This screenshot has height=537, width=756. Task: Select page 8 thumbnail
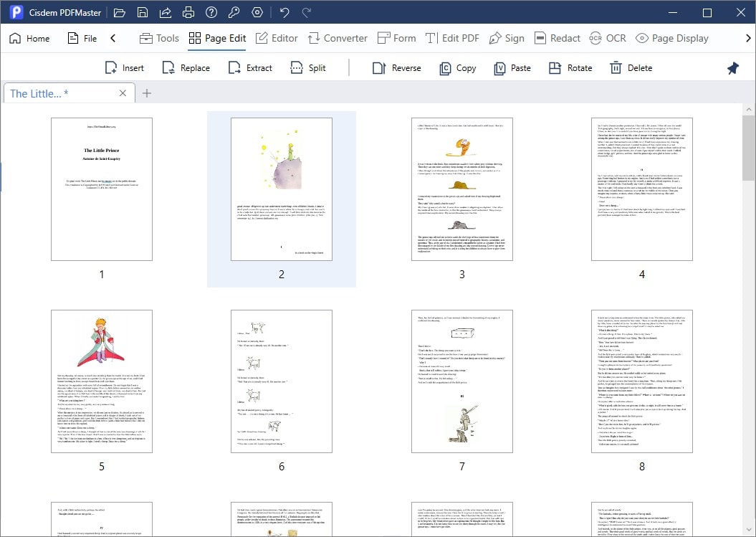coord(642,381)
